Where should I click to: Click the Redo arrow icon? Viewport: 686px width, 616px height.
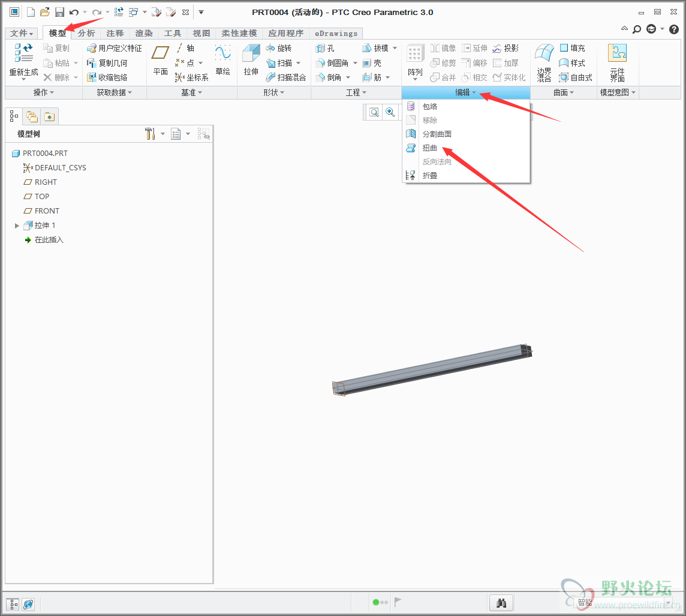point(97,12)
